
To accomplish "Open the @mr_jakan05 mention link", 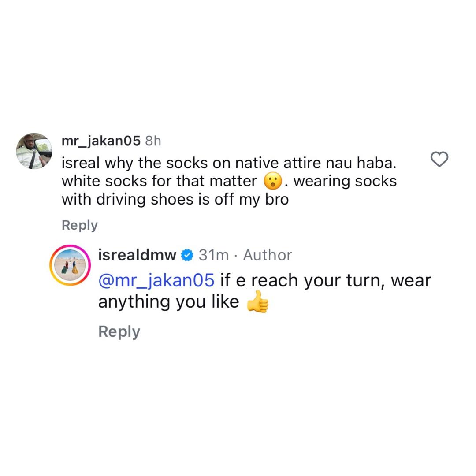I will pos(155,280).
